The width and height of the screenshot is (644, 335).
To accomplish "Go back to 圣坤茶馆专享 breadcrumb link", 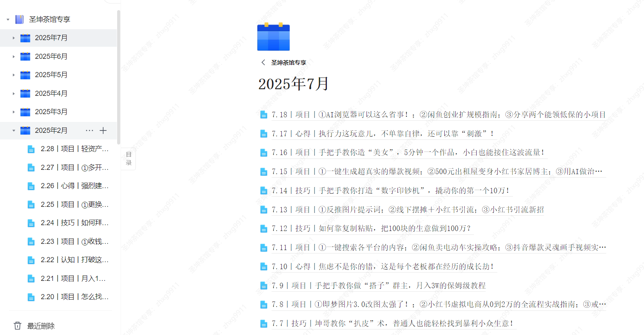I will (289, 62).
